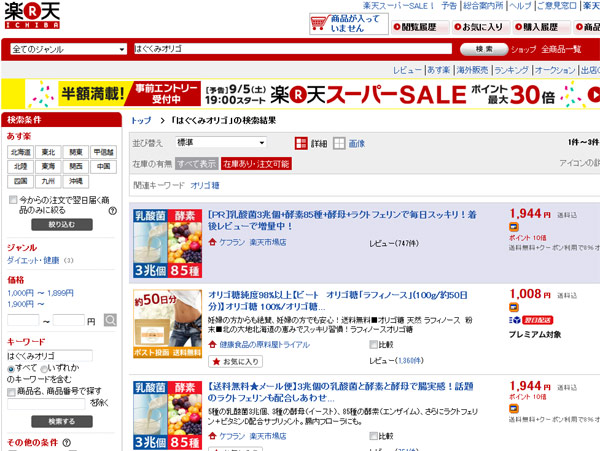Click the 検索 search button
This screenshot has width=600, height=451.
click(x=484, y=49)
